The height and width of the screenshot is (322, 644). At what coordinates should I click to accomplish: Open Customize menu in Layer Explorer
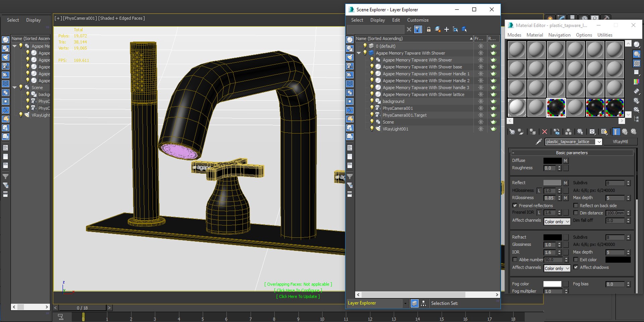coord(418,20)
